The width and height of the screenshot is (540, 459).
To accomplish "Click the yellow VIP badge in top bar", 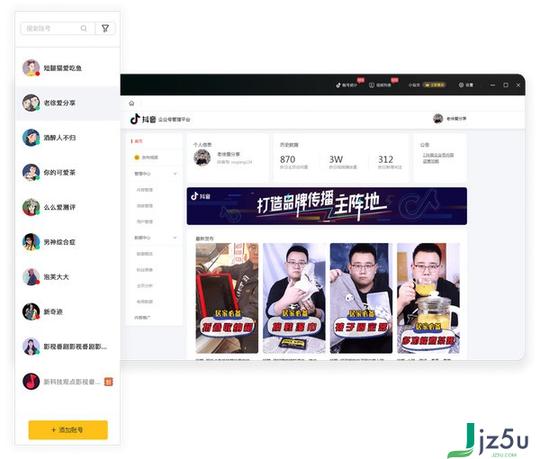I will tap(435, 85).
